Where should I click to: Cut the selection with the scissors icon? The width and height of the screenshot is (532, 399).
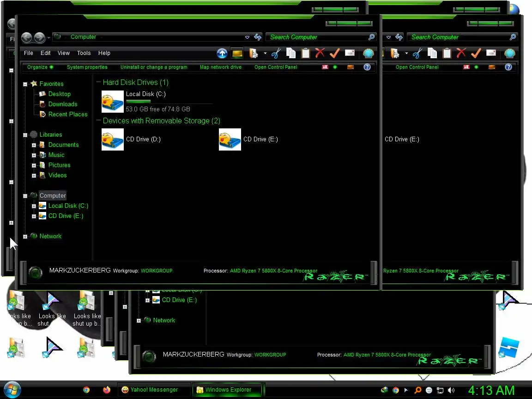276,53
